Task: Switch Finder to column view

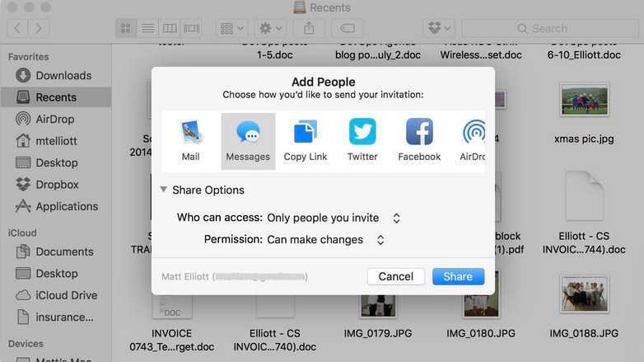Action: coord(170,28)
